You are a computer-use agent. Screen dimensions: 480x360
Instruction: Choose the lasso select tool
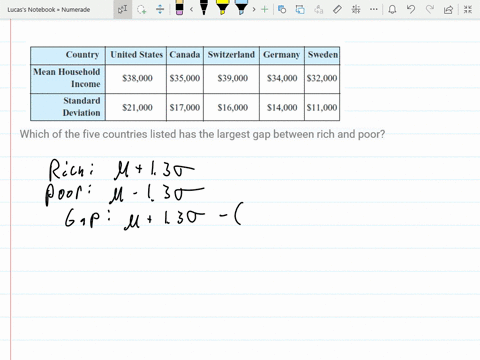click(142, 9)
